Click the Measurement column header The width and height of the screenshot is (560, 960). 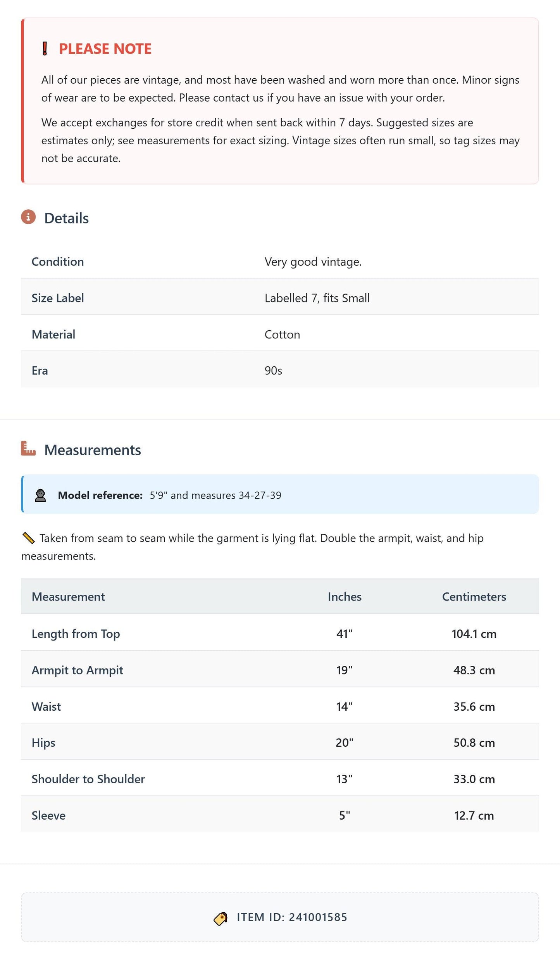[x=68, y=597]
